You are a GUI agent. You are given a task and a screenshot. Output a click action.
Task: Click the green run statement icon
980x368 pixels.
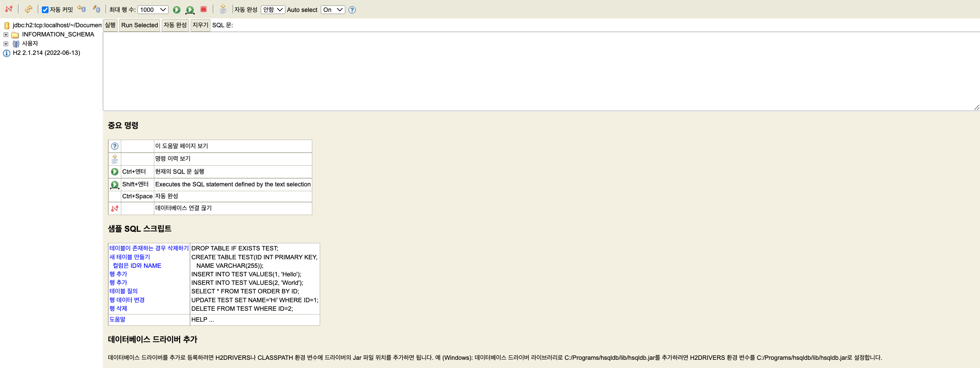[x=176, y=10]
